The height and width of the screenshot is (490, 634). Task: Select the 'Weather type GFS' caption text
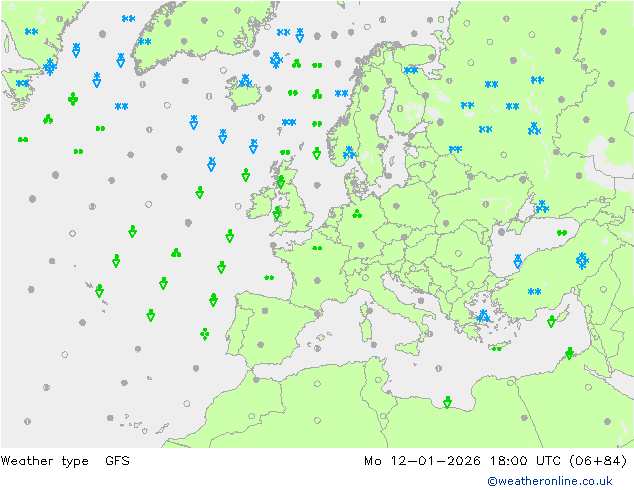pos(65,460)
